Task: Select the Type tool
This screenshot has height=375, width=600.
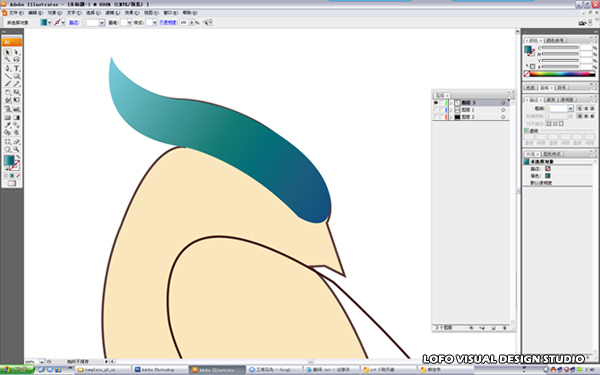Action: click(16, 68)
